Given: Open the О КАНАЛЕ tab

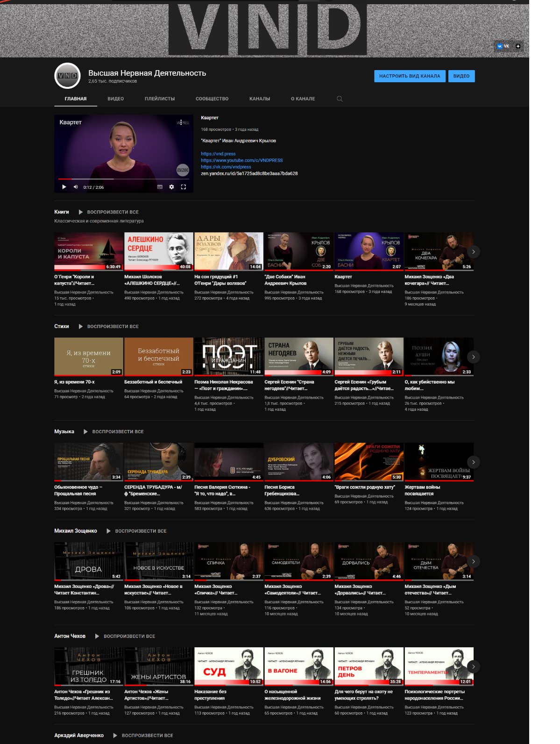Looking at the screenshot, I should pos(303,99).
